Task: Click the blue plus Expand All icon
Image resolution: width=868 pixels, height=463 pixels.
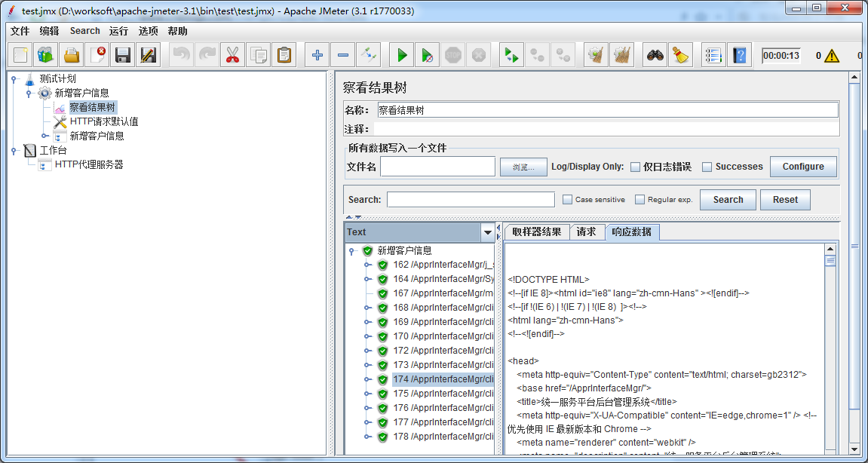Action: [317, 55]
